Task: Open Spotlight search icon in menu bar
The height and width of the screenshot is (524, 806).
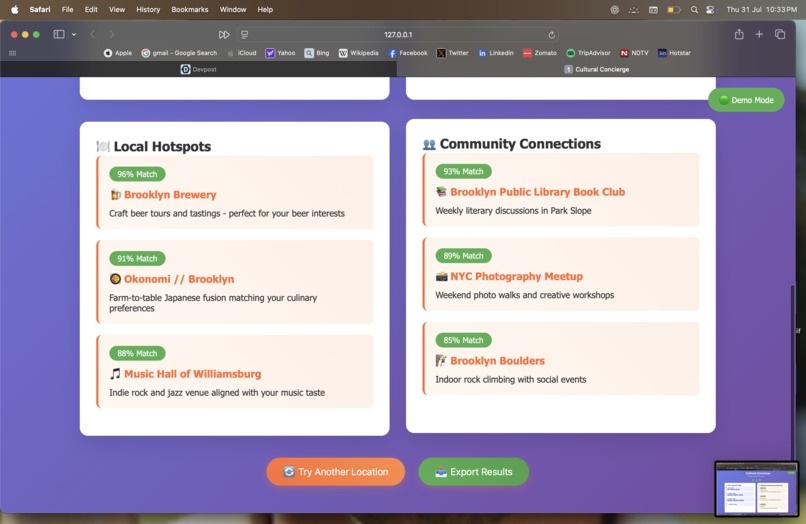Action: (x=694, y=9)
